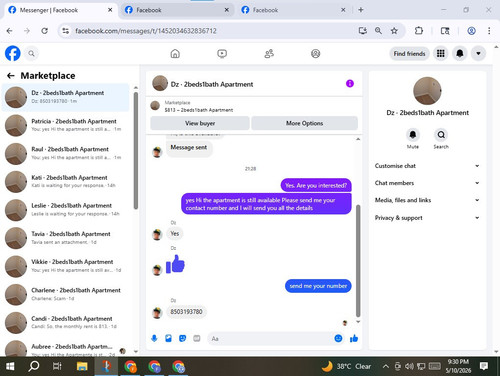Switch to Messenger | Facebook tab
This screenshot has height=376, width=500.
60,10
